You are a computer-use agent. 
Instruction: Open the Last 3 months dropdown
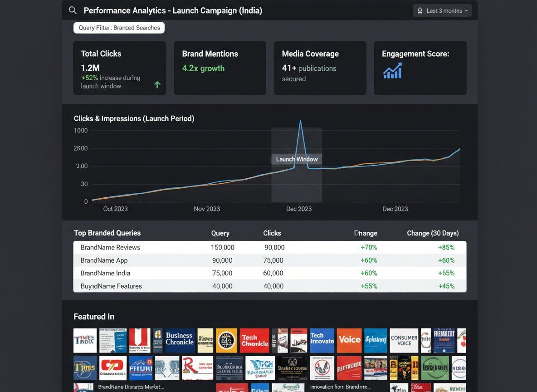tap(442, 10)
